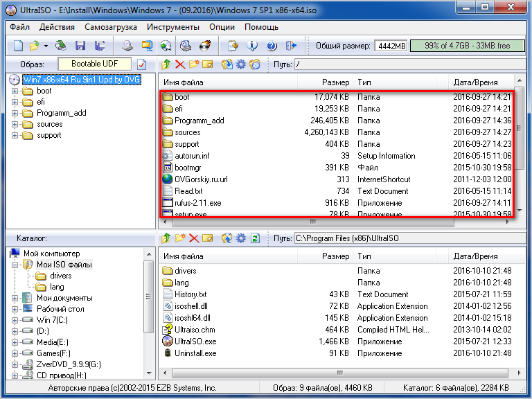
Task: Open the dropdown arrow next to Open icon
Action: tap(46, 46)
